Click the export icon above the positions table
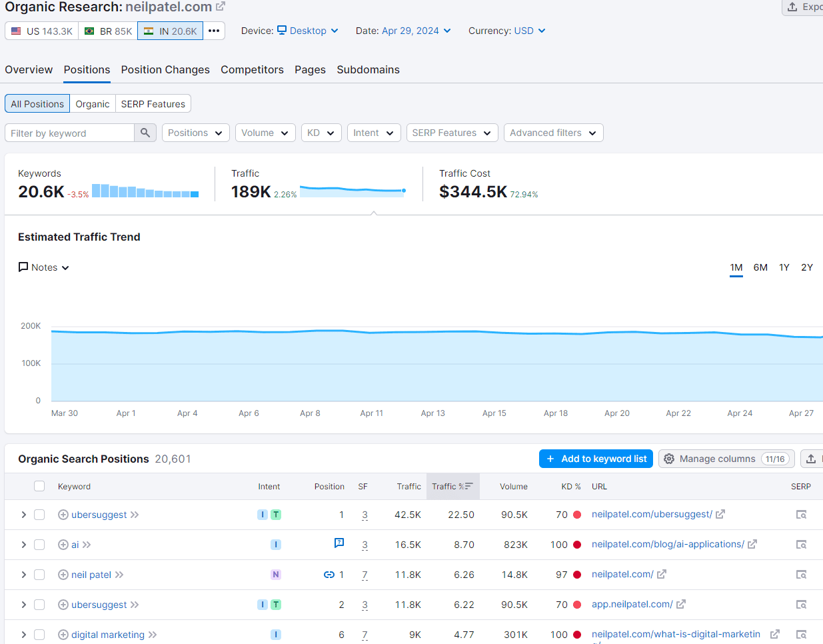The width and height of the screenshot is (823, 644). (811, 459)
